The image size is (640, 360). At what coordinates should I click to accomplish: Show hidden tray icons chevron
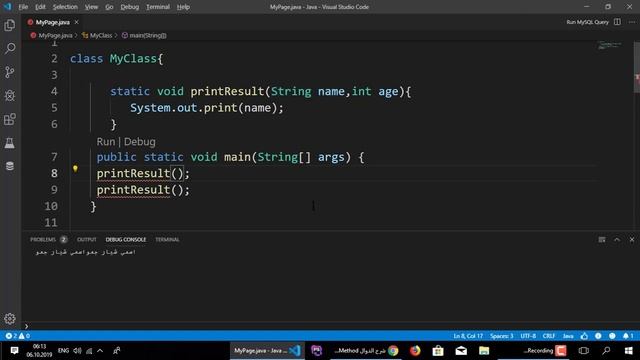click(100, 351)
